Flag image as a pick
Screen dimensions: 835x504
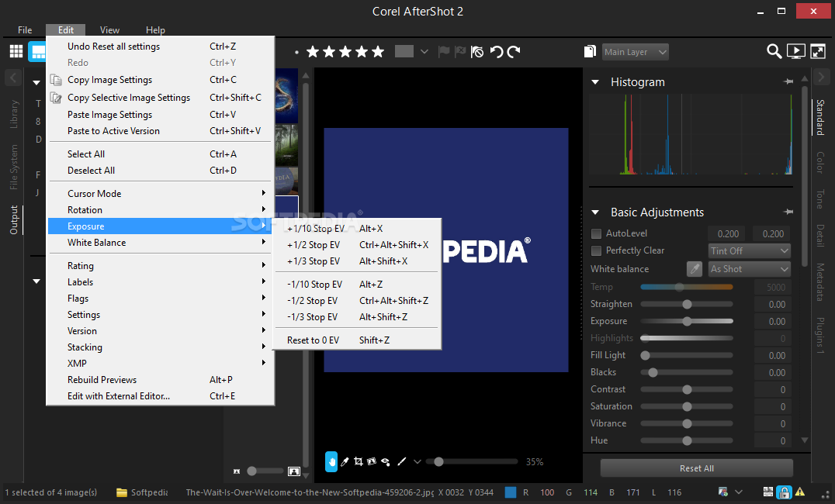pos(443,52)
